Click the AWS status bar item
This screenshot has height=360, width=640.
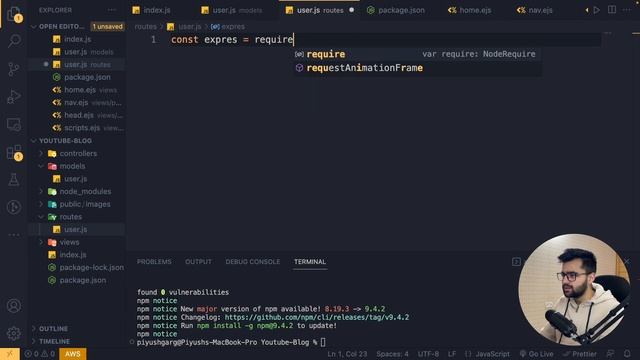pos(73,354)
